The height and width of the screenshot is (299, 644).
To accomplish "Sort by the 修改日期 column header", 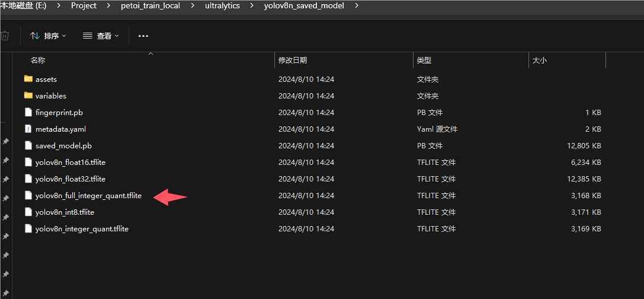I will 293,61.
